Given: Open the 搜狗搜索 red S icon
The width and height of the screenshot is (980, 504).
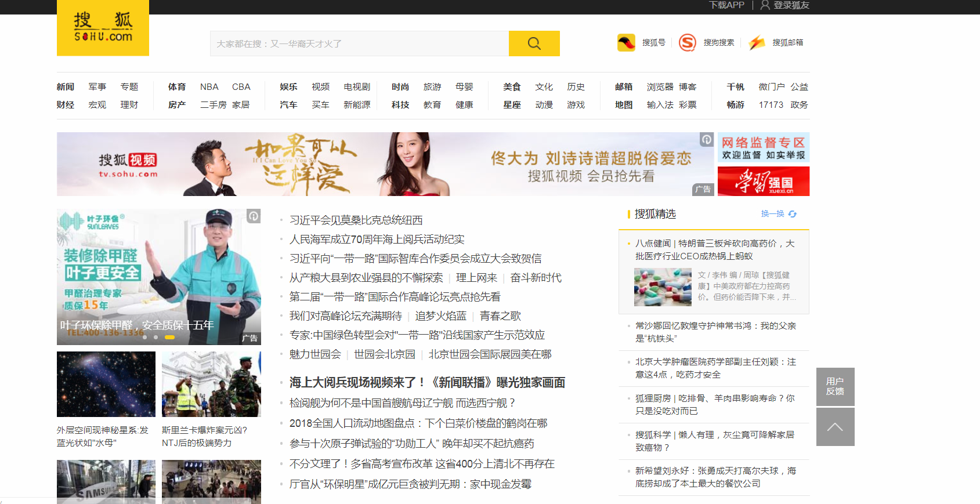Looking at the screenshot, I should point(687,43).
